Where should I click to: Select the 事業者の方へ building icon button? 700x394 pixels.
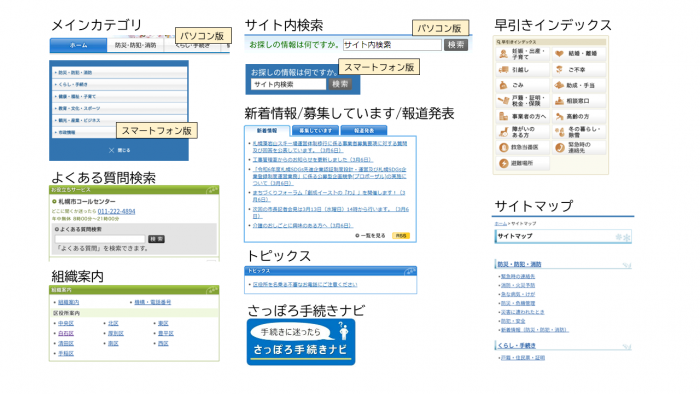(522, 116)
